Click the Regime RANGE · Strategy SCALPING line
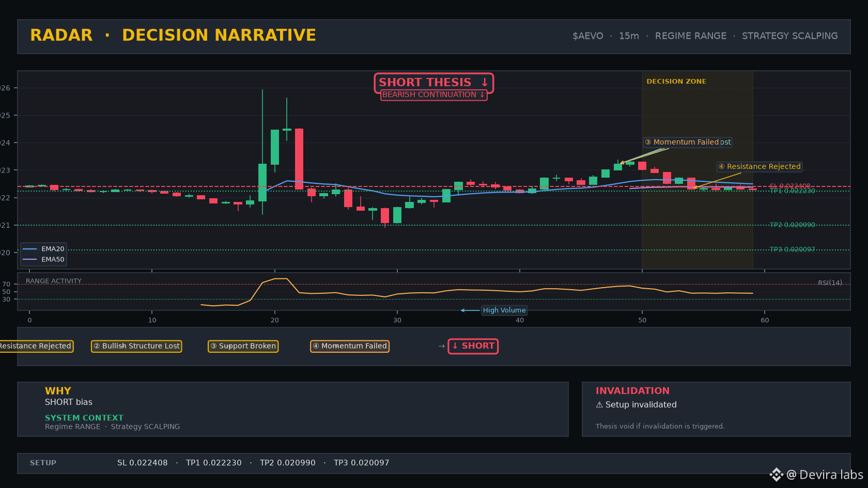Image resolution: width=868 pixels, height=488 pixels. 113,427
